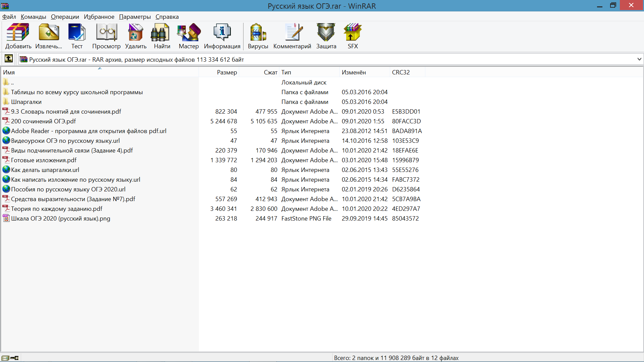The height and width of the screenshot is (362, 644).
Task: Open the Команды menu
Action: 33,17
